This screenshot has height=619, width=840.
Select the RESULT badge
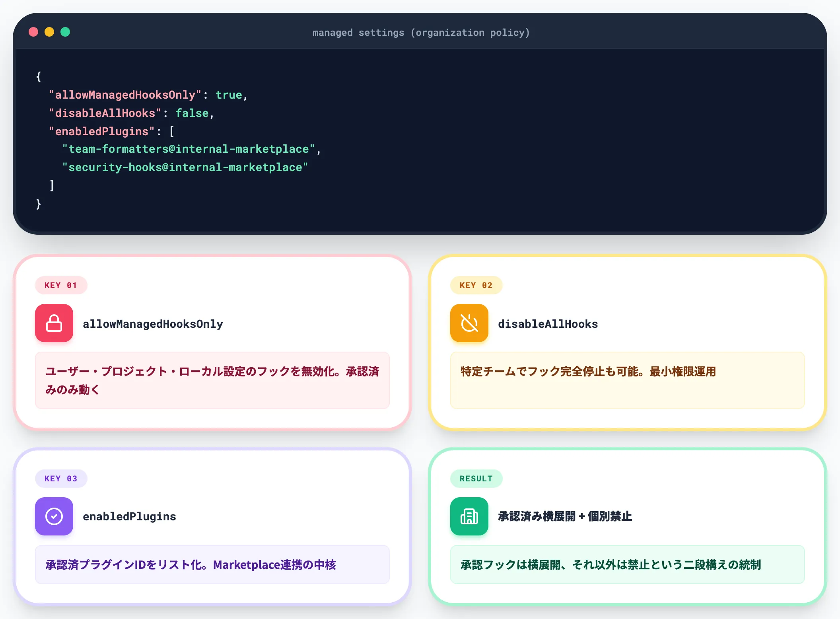[476, 479]
